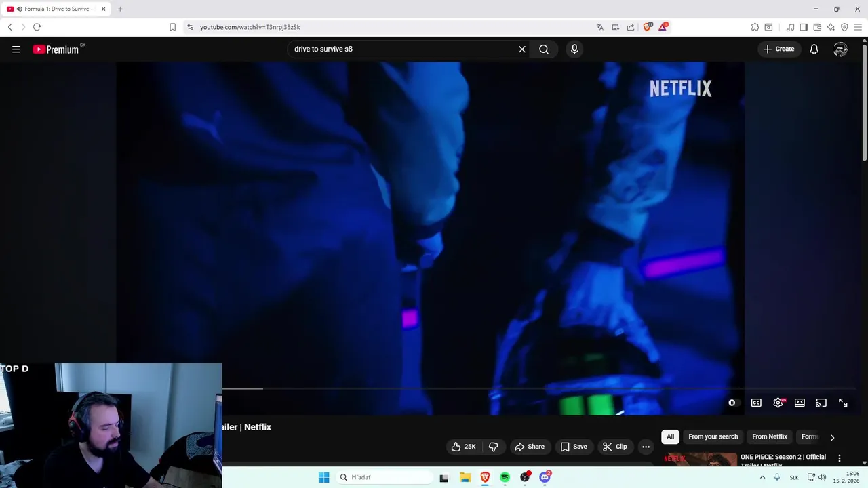Cast video using Play on TV icon
The width and height of the screenshot is (868, 488).
(x=821, y=403)
